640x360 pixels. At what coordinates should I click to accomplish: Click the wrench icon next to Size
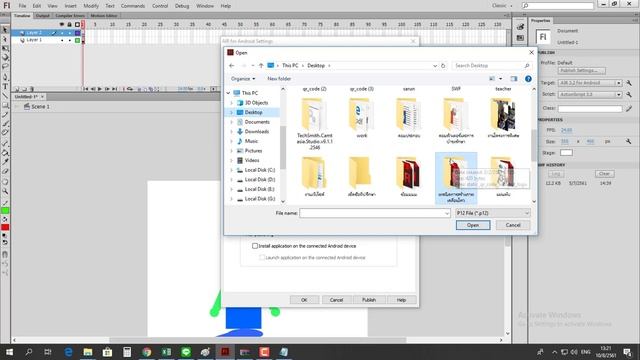629,141
